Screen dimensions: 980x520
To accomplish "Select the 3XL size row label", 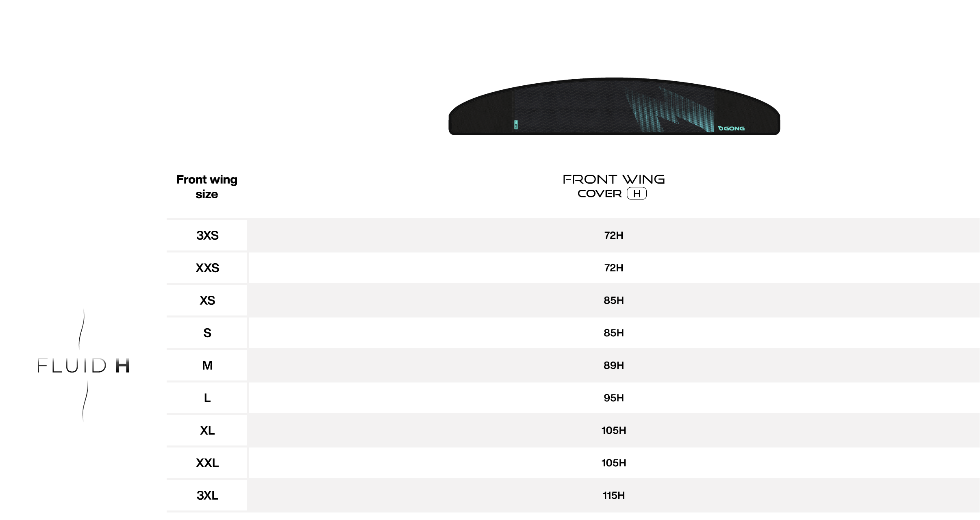I will coord(207,495).
